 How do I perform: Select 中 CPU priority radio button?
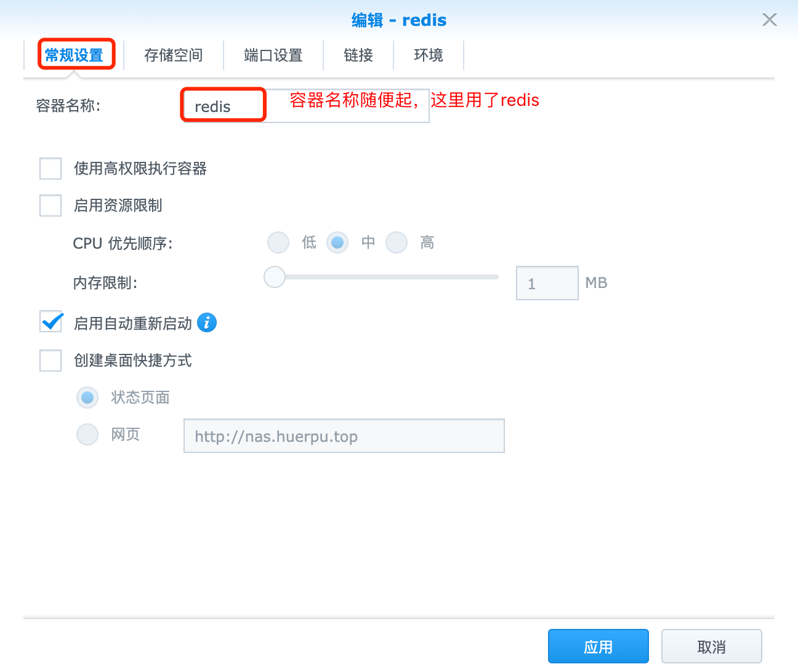tap(337, 242)
